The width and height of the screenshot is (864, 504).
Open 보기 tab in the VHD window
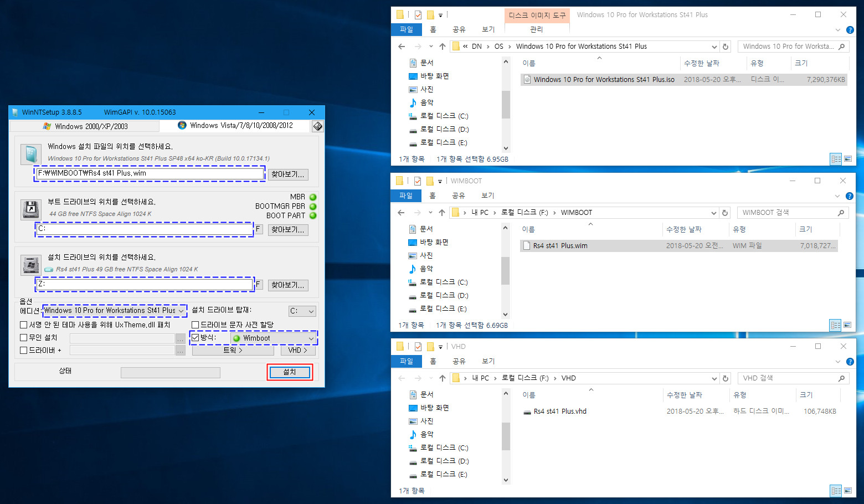pos(488,361)
